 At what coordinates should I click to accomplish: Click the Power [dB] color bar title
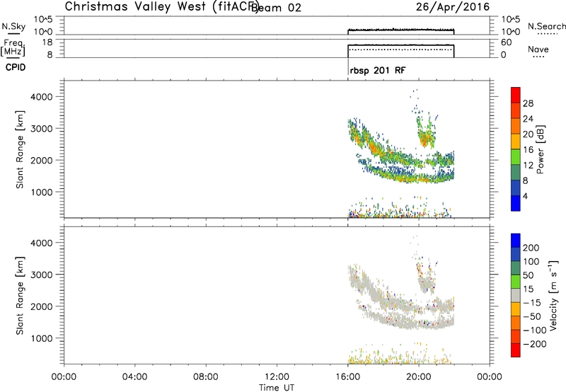pyautogui.click(x=540, y=149)
